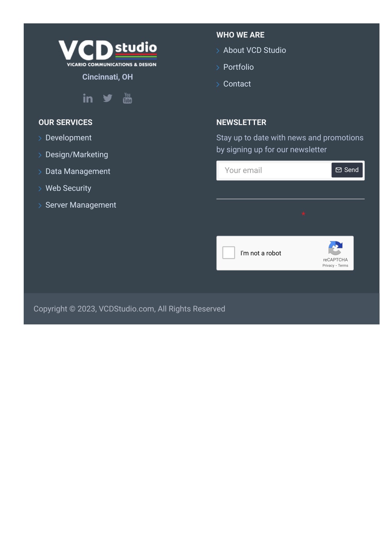Open the reCAPTCHA Terms link
This screenshot has width=392, height=555.
[x=343, y=265]
